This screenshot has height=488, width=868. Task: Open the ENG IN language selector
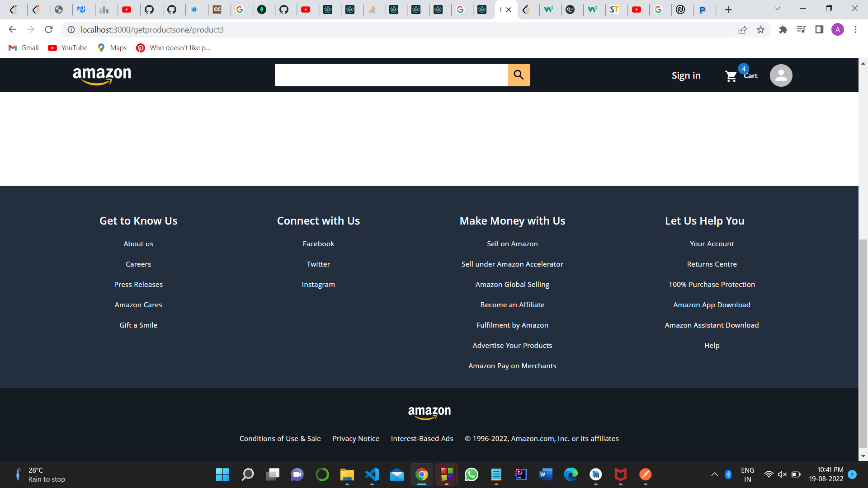click(747, 474)
